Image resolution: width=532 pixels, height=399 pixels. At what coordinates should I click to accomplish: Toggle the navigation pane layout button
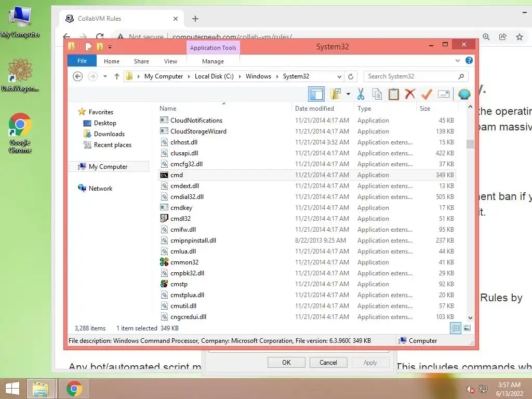pyautogui.click(x=316, y=95)
